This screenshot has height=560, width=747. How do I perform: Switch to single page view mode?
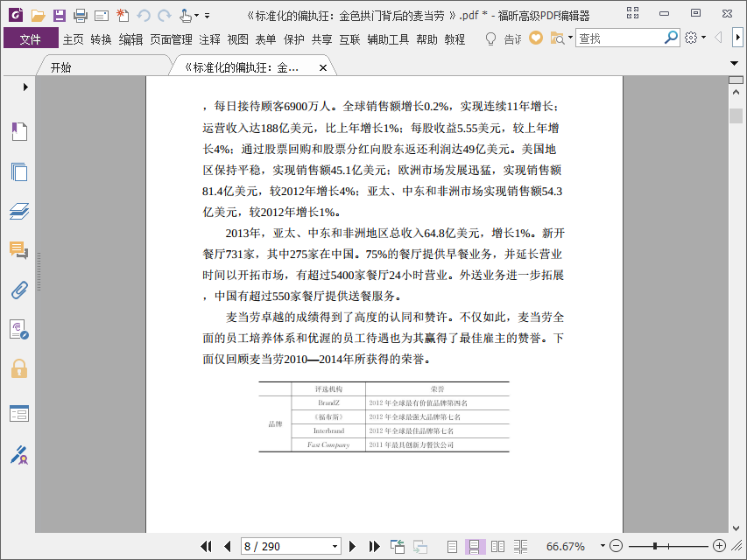pos(452,546)
